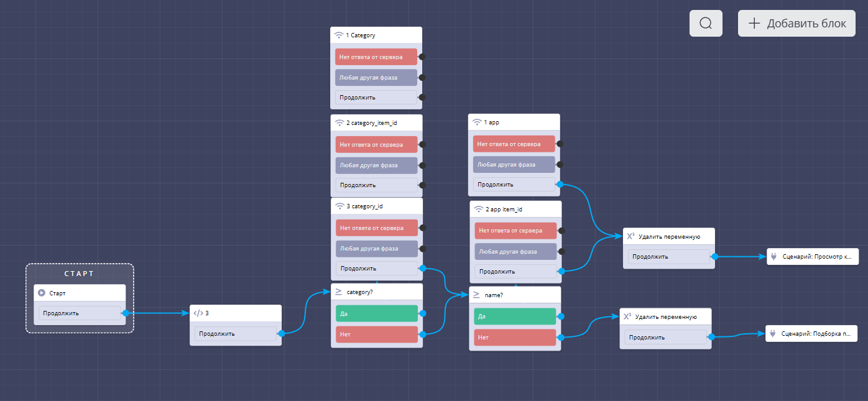This screenshot has height=401, width=868.
Task: Click the search magnifier icon button
Action: coord(706,24)
